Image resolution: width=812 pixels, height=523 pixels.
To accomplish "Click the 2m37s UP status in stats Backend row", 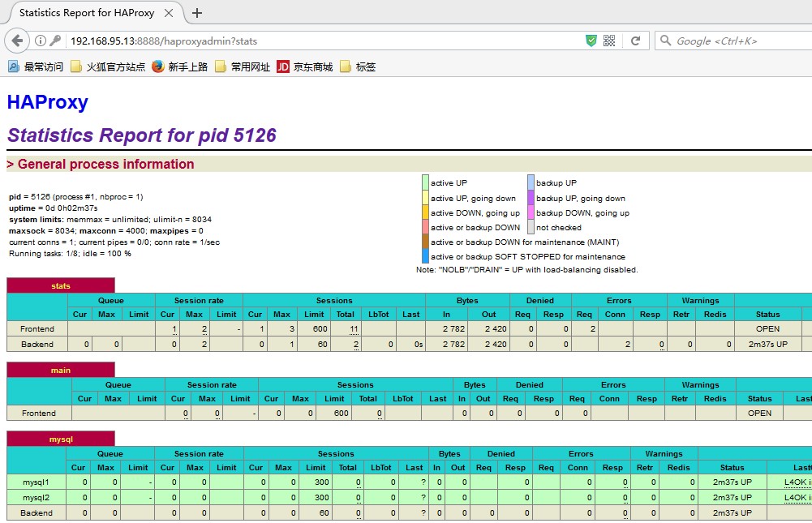I will (x=767, y=345).
